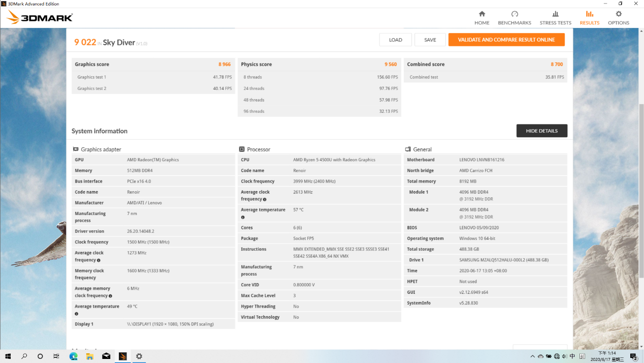The width and height of the screenshot is (644, 363).
Task: Click the 96 threads result 32.13 FPS
Action: (389, 111)
